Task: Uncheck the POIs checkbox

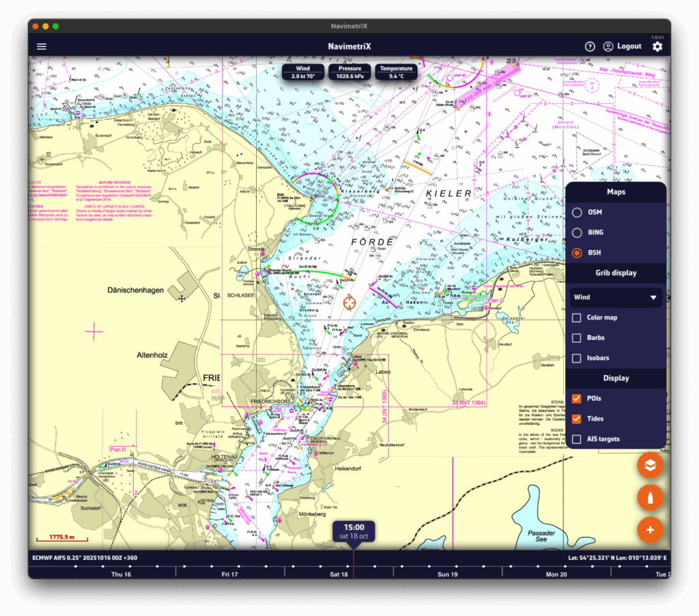Action: (577, 398)
